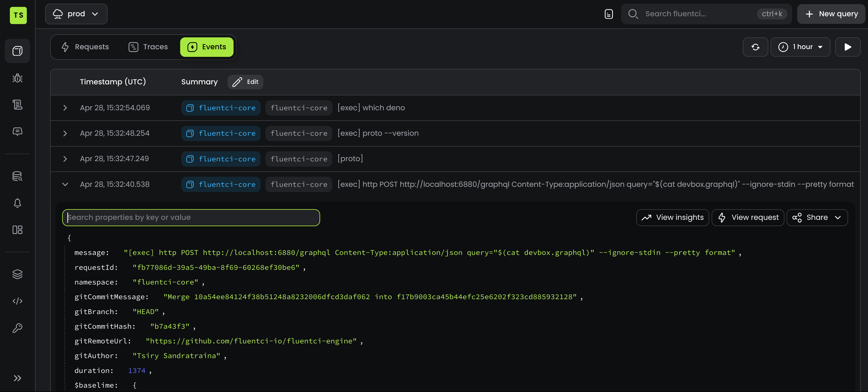Click View insights button
This screenshot has height=392, width=868.
pyautogui.click(x=672, y=217)
